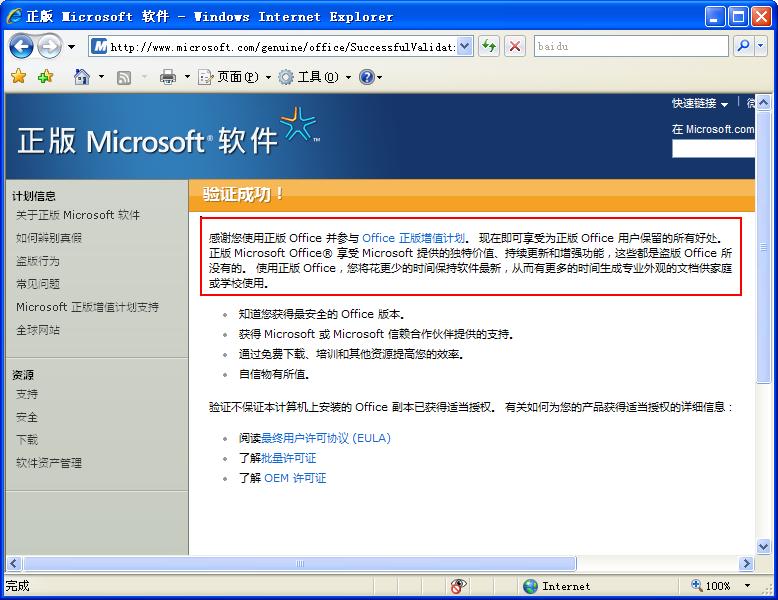The width and height of the screenshot is (778, 600).
Task: Click the horizontal scrollbar thumb
Action: (300, 563)
